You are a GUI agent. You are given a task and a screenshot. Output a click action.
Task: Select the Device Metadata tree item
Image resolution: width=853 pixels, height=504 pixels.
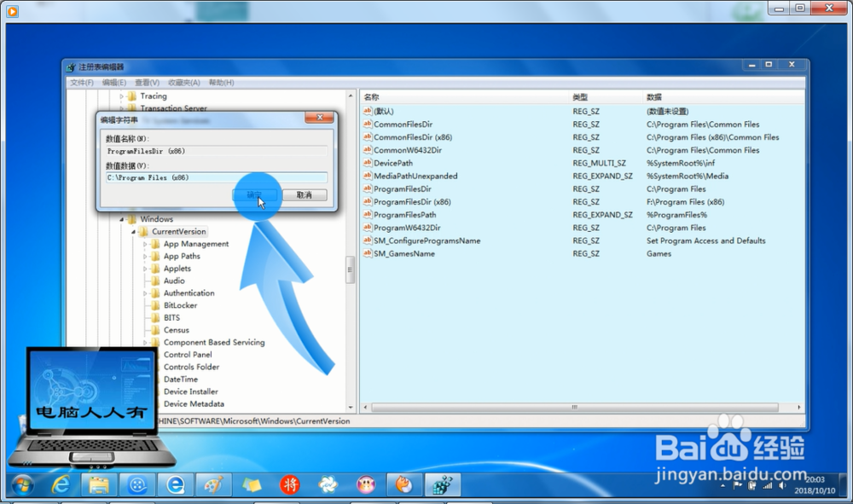tap(194, 404)
